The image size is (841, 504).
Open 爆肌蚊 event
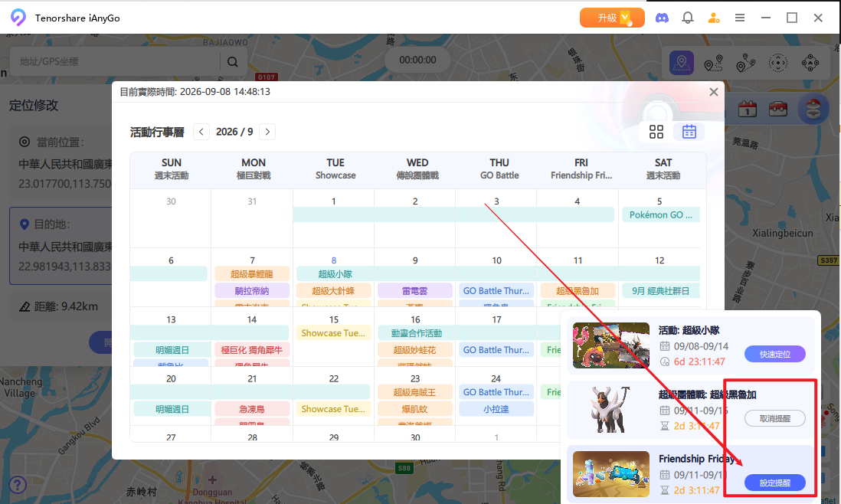click(x=415, y=409)
